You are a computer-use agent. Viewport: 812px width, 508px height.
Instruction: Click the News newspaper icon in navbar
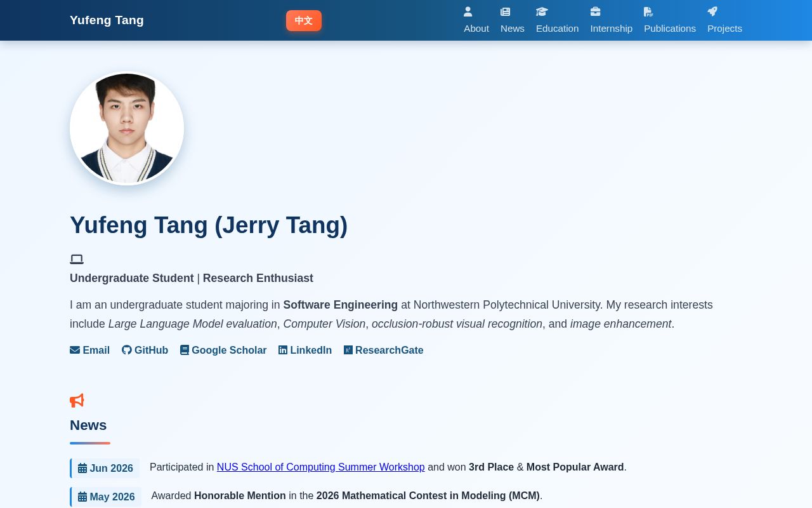click(506, 11)
